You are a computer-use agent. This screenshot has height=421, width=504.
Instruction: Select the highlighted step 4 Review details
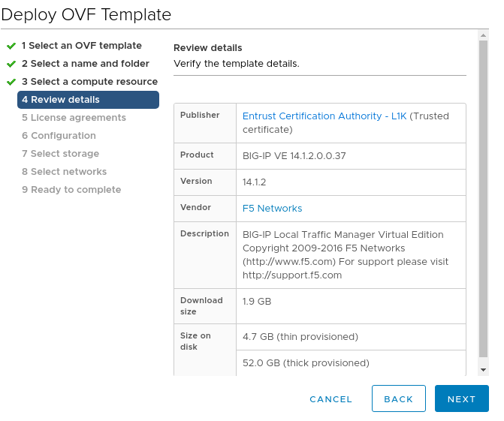[88, 100]
